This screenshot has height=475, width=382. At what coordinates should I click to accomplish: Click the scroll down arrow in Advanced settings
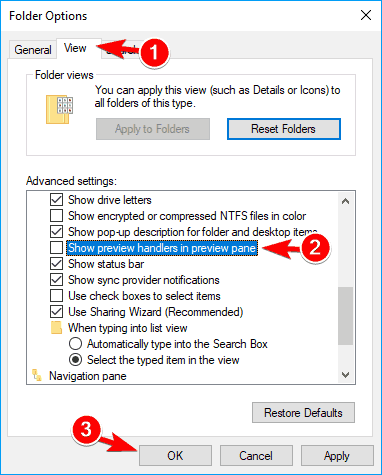[x=346, y=375]
